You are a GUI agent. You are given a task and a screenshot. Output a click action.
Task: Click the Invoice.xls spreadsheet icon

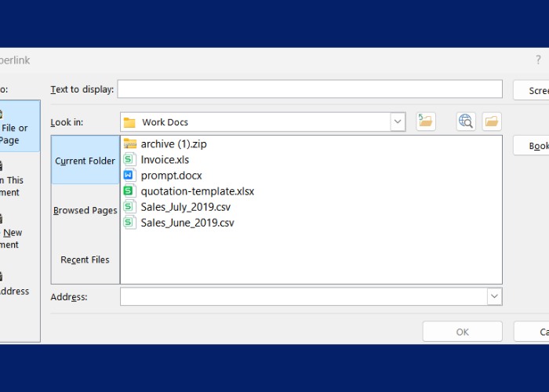pyautogui.click(x=129, y=160)
